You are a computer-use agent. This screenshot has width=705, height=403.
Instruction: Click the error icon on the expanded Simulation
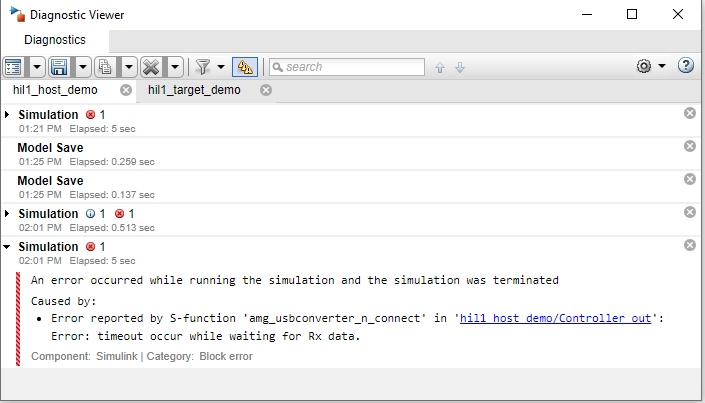point(90,246)
